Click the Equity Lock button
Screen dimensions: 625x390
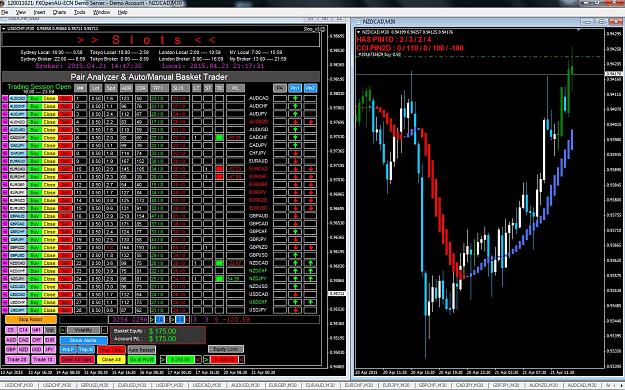226,349
